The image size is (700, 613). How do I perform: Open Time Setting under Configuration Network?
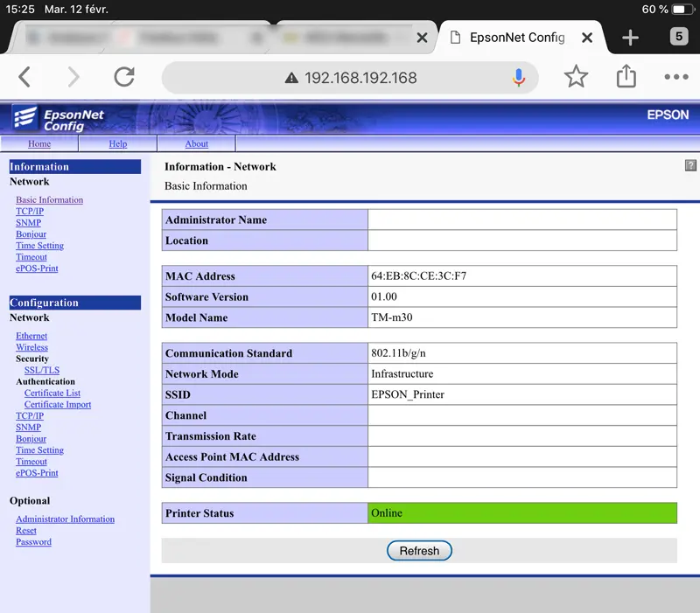click(39, 450)
